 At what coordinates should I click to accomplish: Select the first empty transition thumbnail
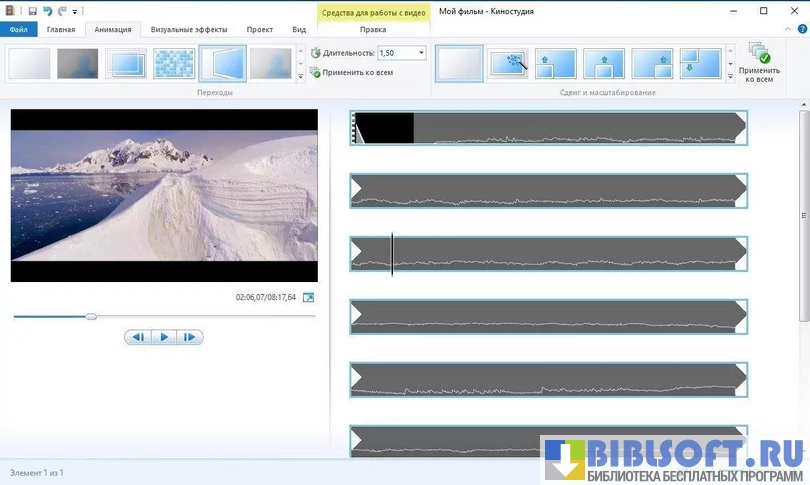point(29,64)
